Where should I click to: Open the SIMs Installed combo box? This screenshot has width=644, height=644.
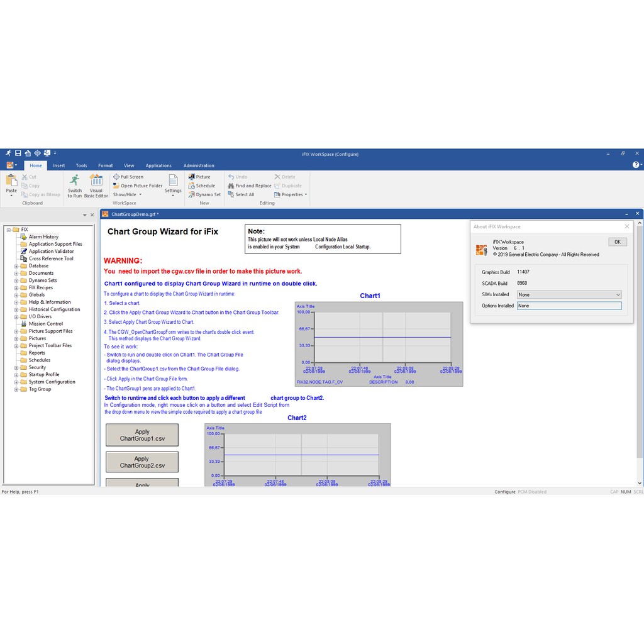569,295
